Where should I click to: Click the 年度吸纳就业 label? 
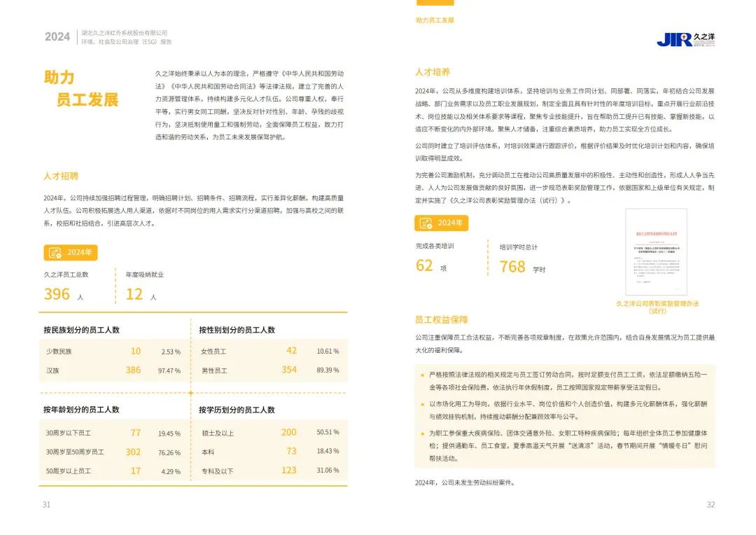145,275
